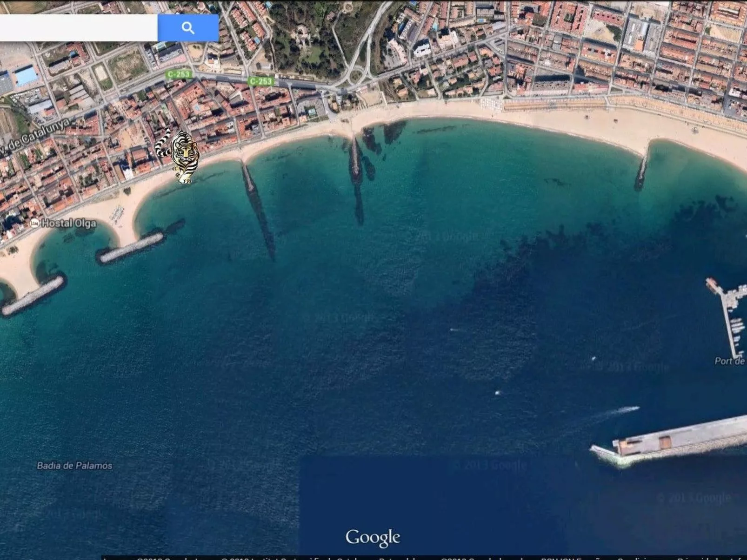Click the Hostal Olga hotel icon
Screen dimensions: 747x560
tap(34, 223)
